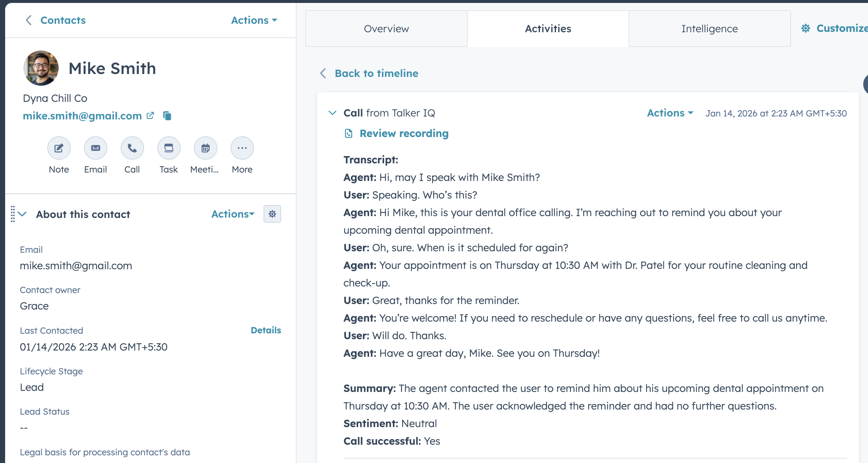Copy Mike's email with the copy icon
This screenshot has height=463, width=868.
click(168, 116)
